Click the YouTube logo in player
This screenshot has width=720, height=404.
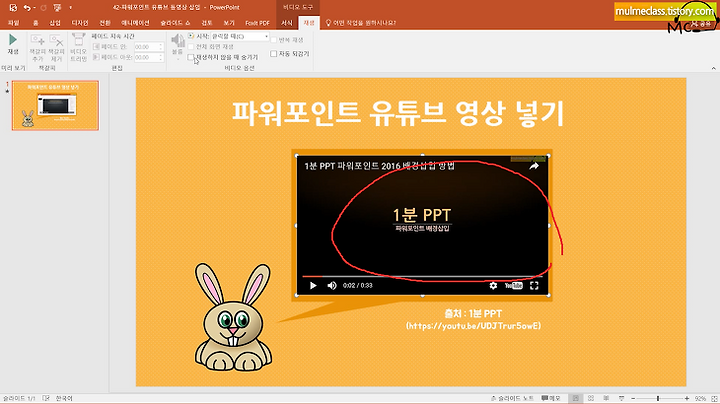pyautogui.click(x=513, y=286)
